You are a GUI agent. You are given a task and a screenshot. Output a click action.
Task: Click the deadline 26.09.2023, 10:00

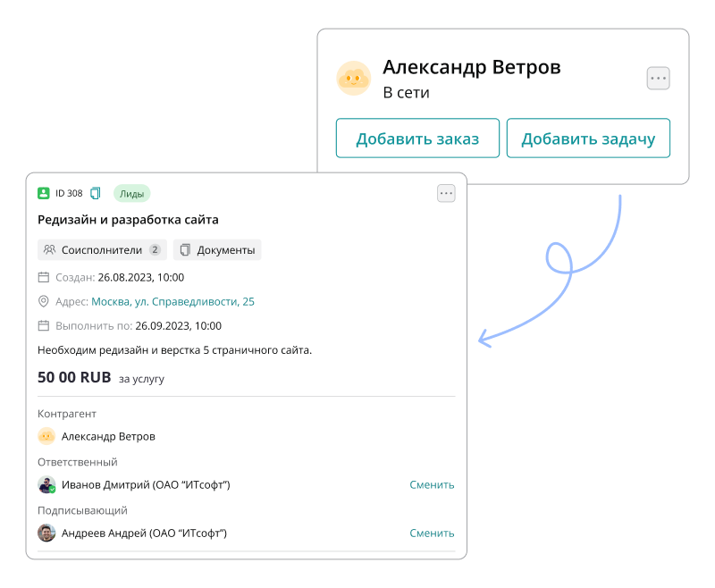coord(178,325)
